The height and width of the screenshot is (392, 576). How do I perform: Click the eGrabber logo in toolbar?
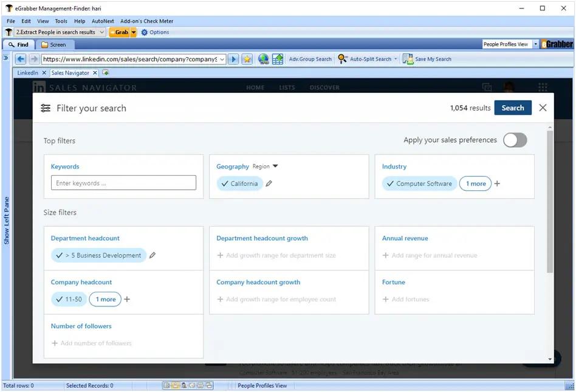click(x=557, y=44)
